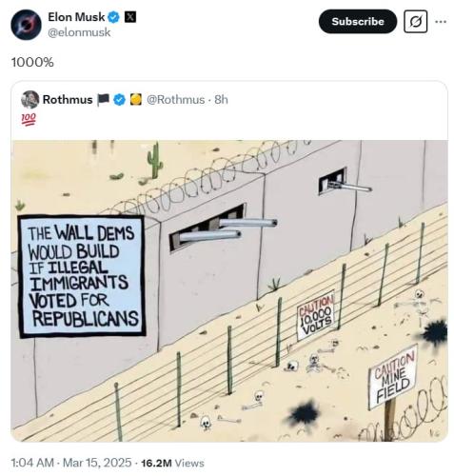Click the yellow badge icon next to Rothmus
The width and height of the screenshot is (454, 476).
136,100
